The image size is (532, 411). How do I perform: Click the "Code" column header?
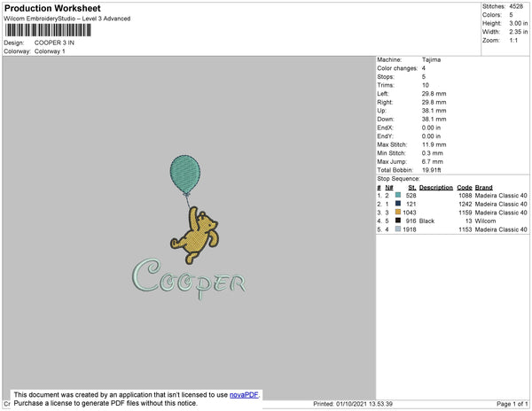pyautogui.click(x=465, y=188)
